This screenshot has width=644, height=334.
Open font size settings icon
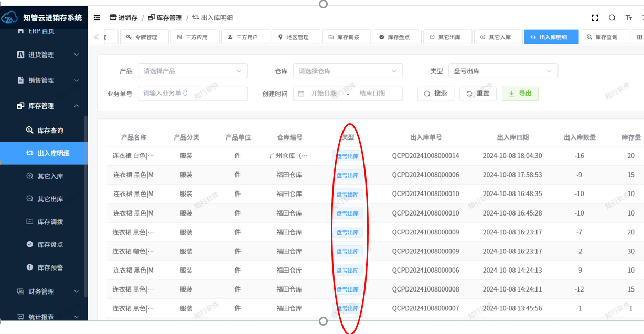pyautogui.click(x=629, y=18)
